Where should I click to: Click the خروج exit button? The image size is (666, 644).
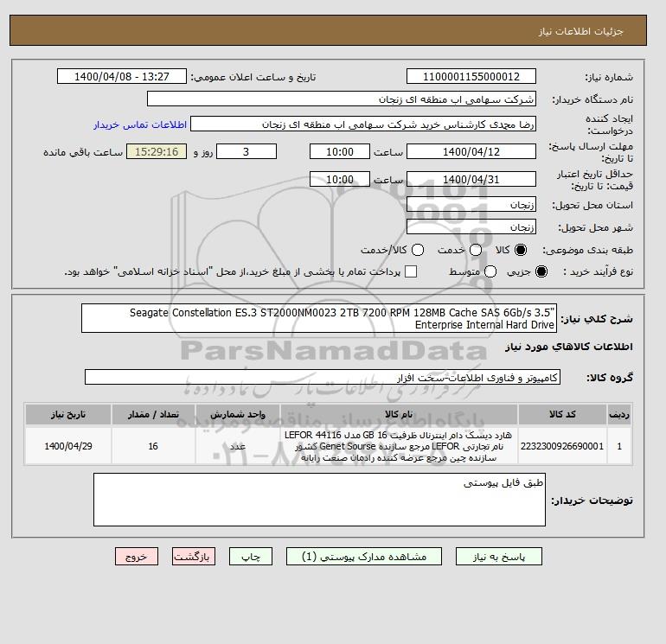137,557
